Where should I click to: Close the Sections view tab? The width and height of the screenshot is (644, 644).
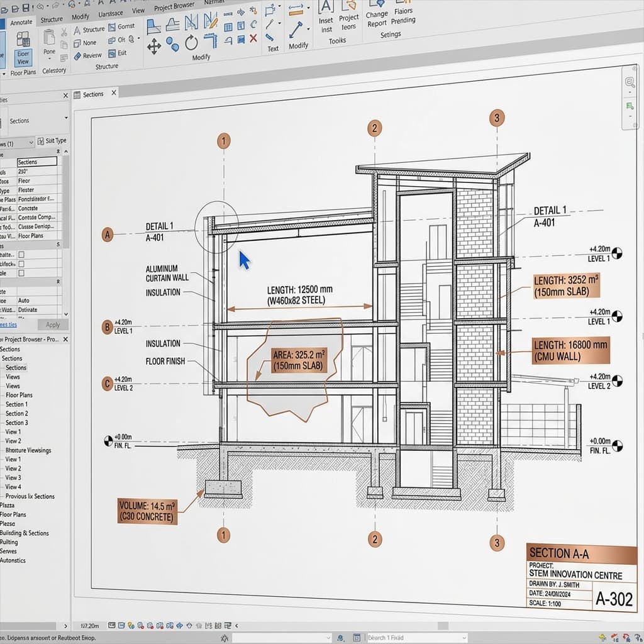pyautogui.click(x=114, y=93)
